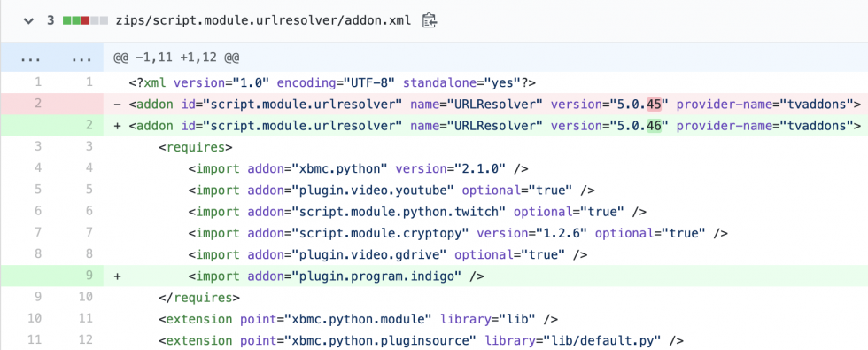
Task: Click new line number 9 of added import
Action: click(x=89, y=276)
